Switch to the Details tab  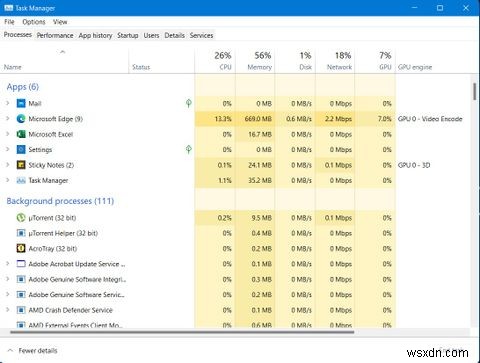pyautogui.click(x=174, y=35)
